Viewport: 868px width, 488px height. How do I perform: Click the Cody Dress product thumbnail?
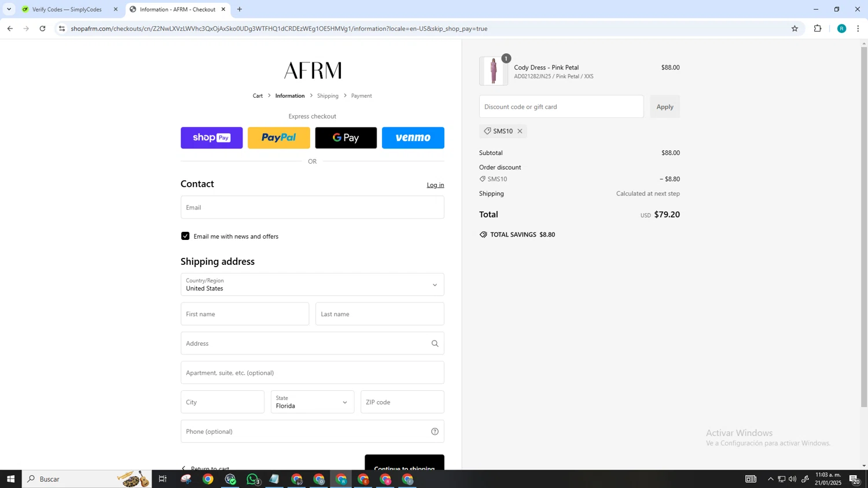click(x=494, y=71)
